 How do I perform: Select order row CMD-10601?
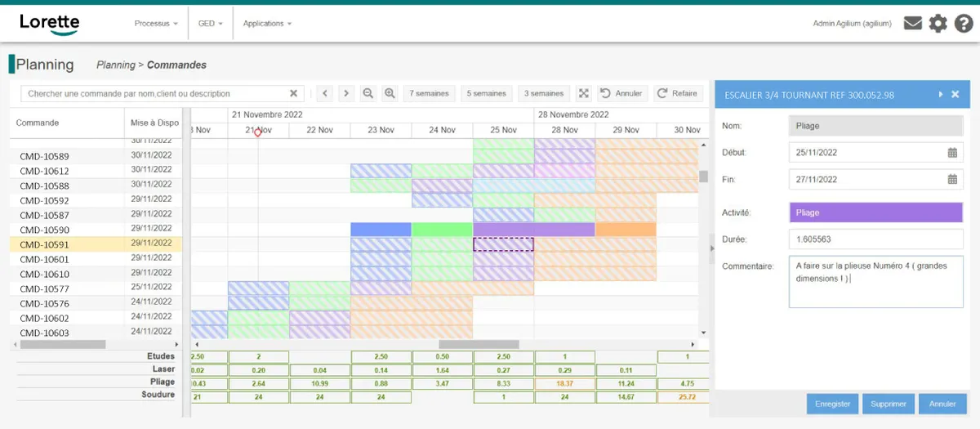(x=96, y=259)
